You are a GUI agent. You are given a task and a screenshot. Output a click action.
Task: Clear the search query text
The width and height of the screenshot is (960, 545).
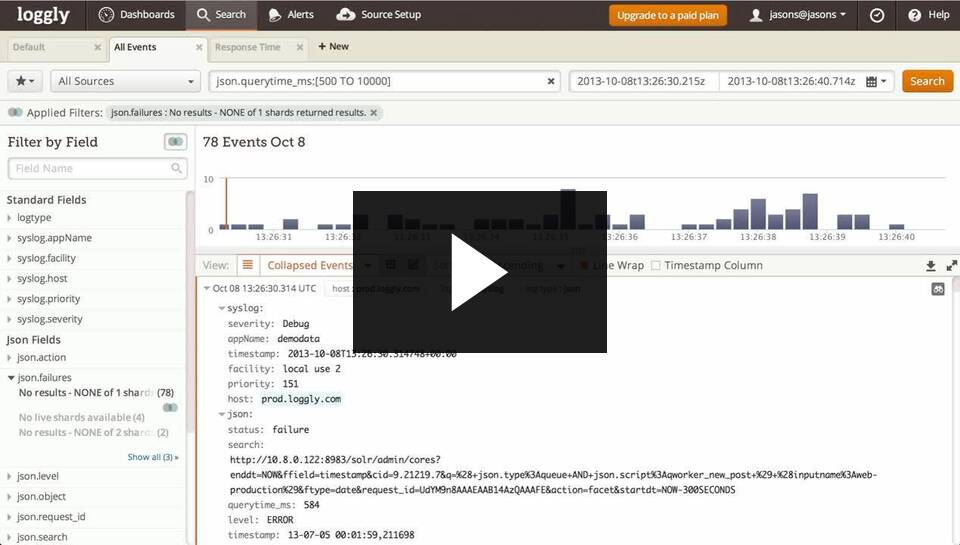coord(551,81)
